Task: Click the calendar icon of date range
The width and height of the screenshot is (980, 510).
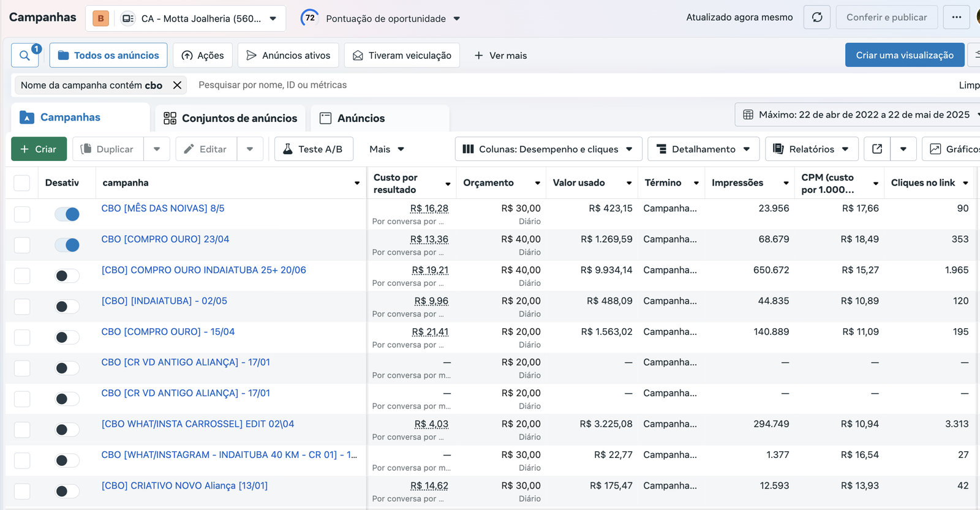Action: coord(748,114)
